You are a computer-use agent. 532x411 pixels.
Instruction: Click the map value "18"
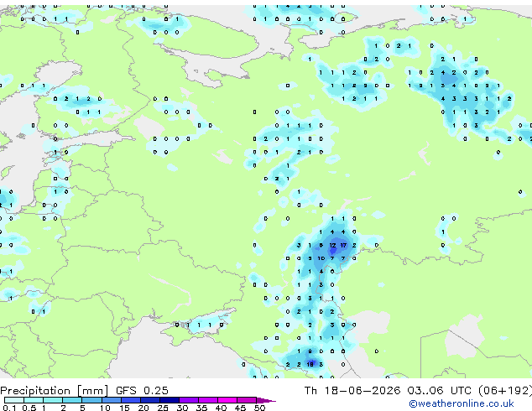[310, 364]
